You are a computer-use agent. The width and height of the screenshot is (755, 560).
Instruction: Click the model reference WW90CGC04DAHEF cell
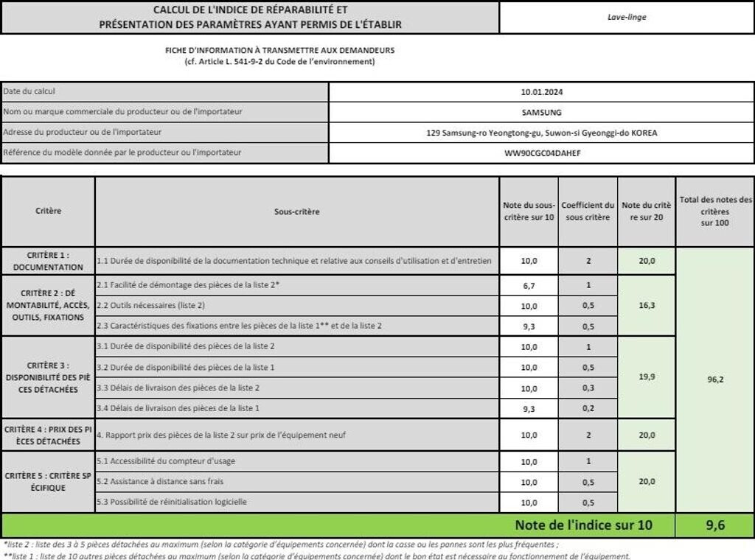[541, 153]
